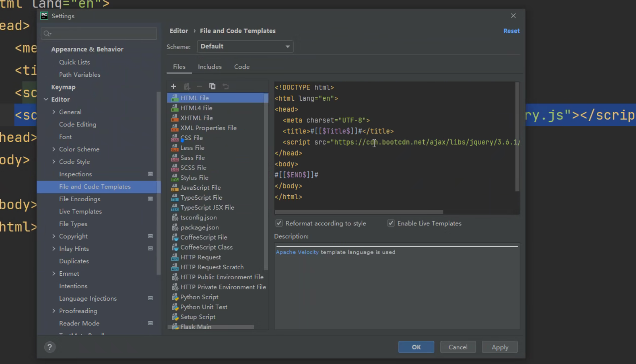The width and height of the screenshot is (636, 364).
Task: Click the package.json file type icon
Action: coord(175,227)
